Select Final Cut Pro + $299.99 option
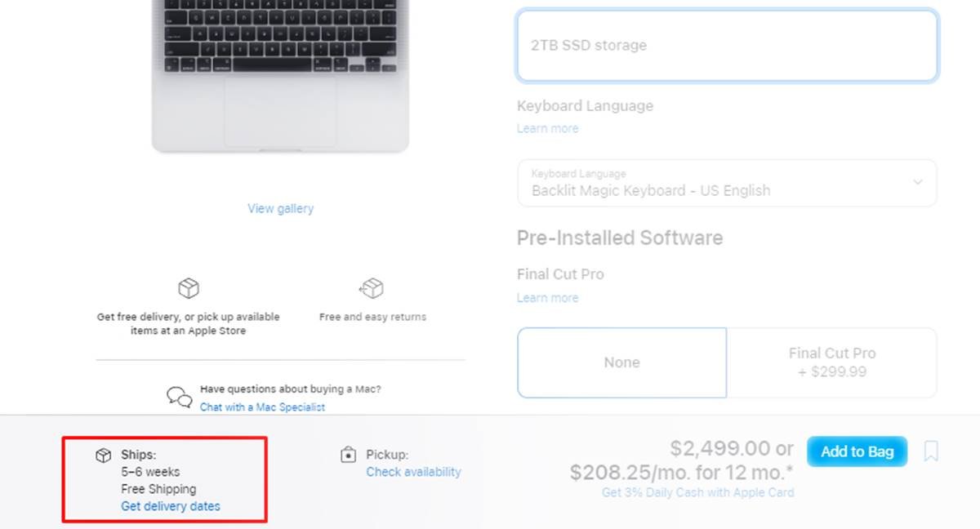The width and height of the screenshot is (980, 529). click(x=832, y=362)
